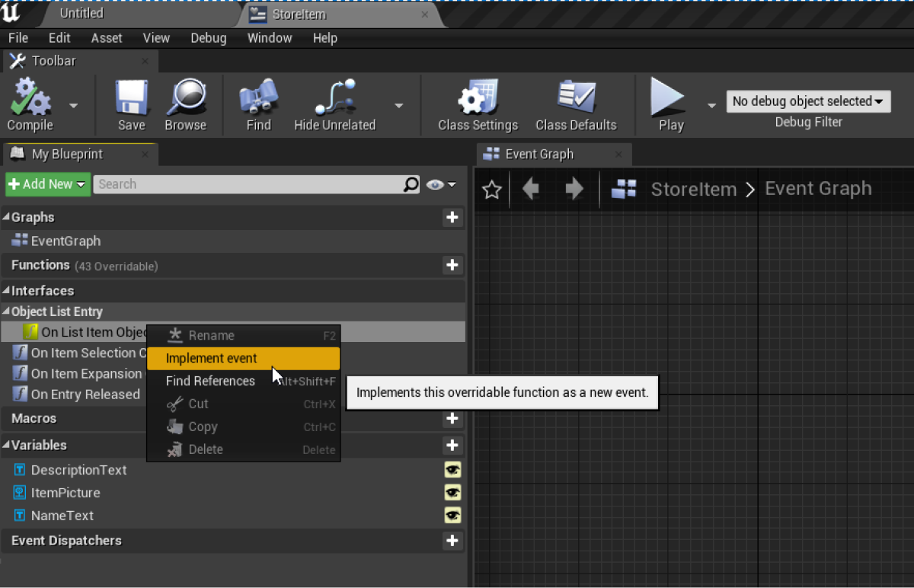Select Implement event from context menu

pos(212,358)
